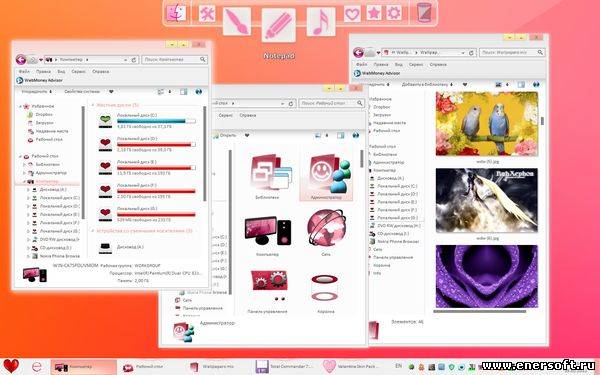This screenshot has width=600, height=375.
Task: Open Сеть globe icon in desktop window
Action: (326, 228)
